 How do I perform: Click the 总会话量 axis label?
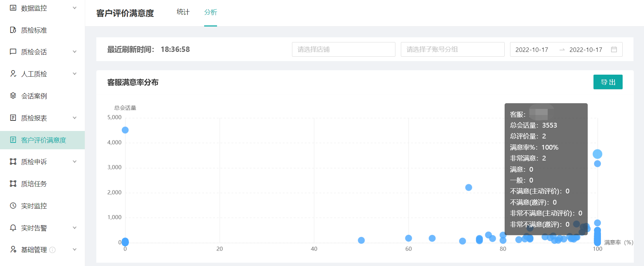125,108
